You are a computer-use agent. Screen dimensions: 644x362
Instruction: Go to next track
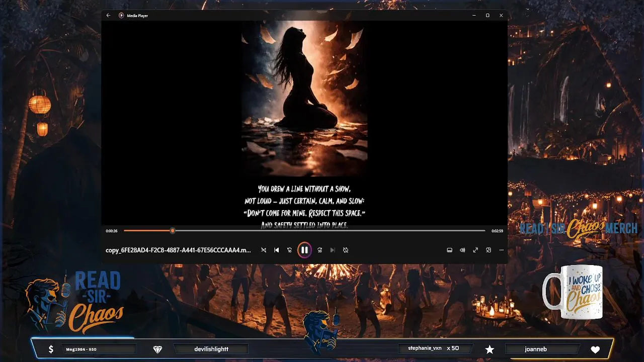point(333,250)
